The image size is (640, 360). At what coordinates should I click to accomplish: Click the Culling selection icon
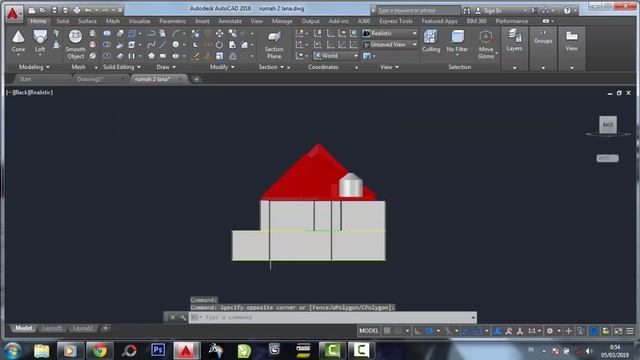[431, 42]
